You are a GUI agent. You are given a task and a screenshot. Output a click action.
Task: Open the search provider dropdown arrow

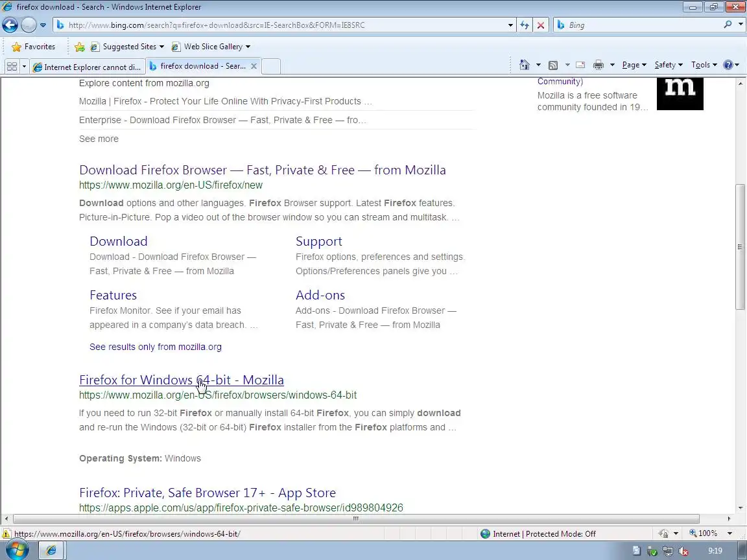[x=741, y=24]
